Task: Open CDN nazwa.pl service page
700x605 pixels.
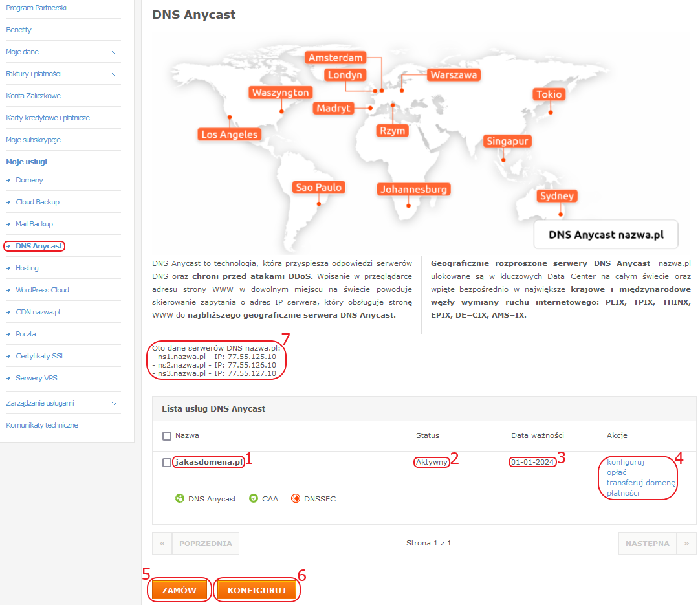Action: click(x=38, y=312)
